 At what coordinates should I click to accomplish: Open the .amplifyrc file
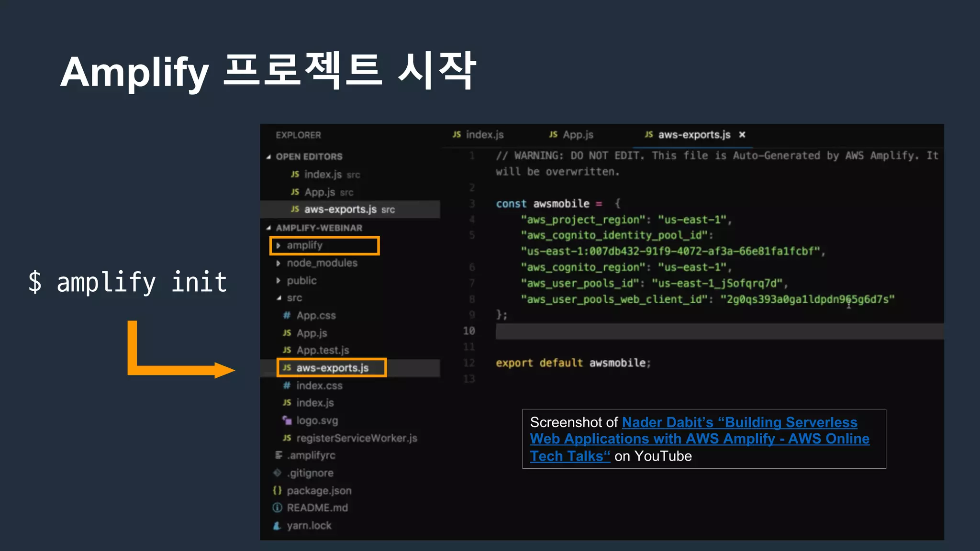pyautogui.click(x=305, y=455)
